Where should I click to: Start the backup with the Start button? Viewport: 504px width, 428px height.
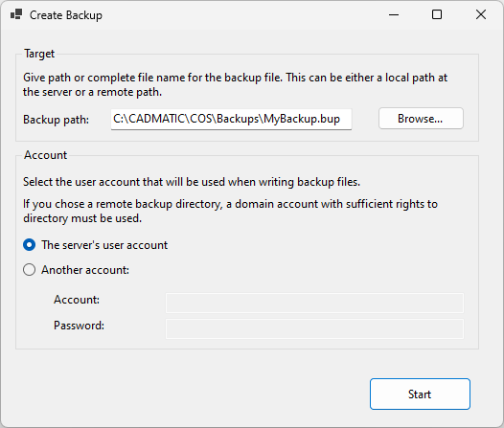click(420, 394)
